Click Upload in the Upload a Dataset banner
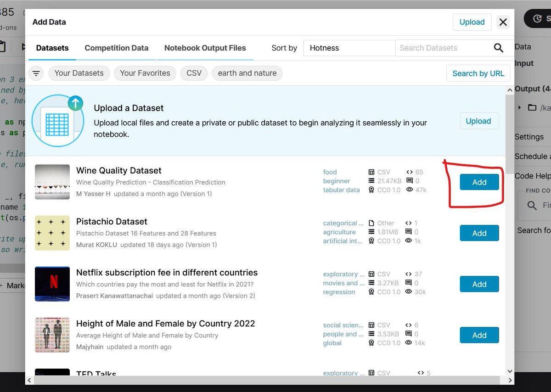551x392 pixels. pos(478,121)
